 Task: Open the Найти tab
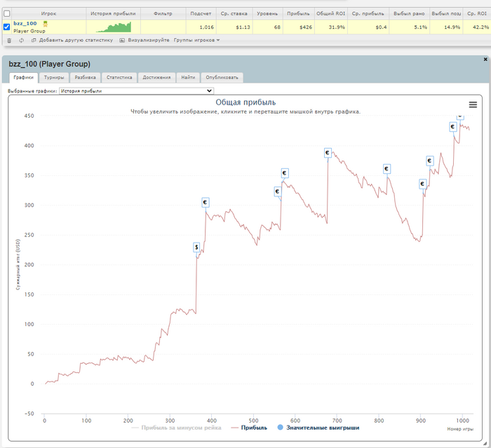point(188,77)
